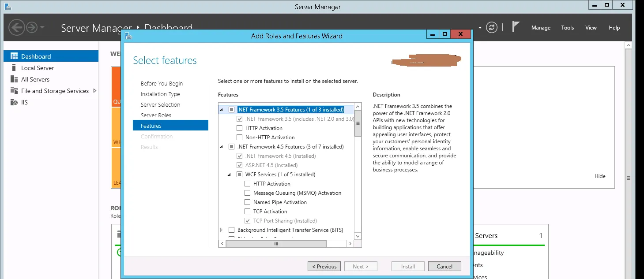Open the dropdown arrow beside Refresh
Image resolution: width=644 pixels, height=279 pixels.
point(480,27)
